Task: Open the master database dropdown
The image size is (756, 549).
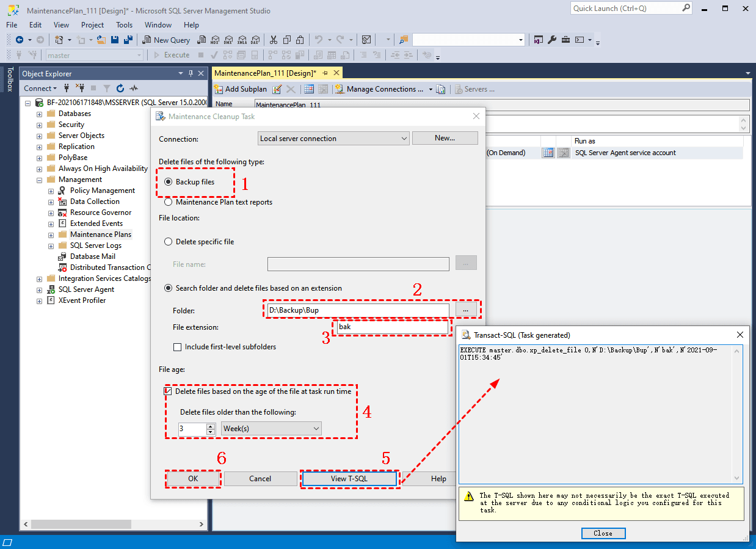Action: pos(95,55)
